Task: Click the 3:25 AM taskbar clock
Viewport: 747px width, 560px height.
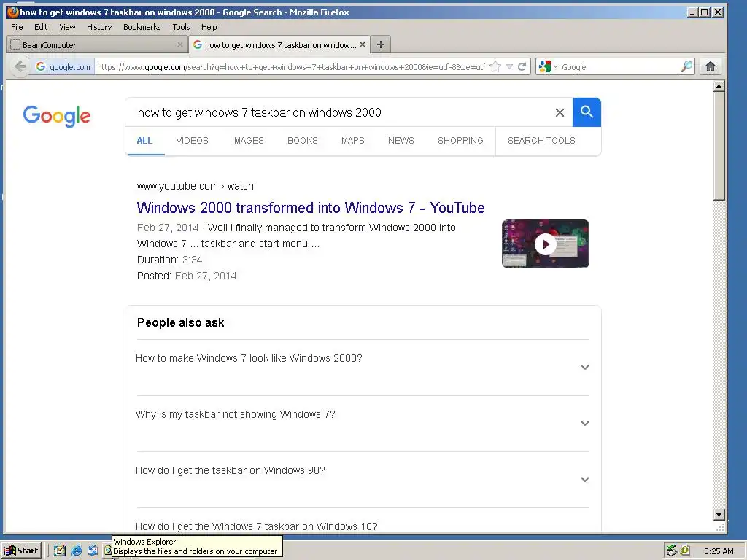Action: [719, 551]
